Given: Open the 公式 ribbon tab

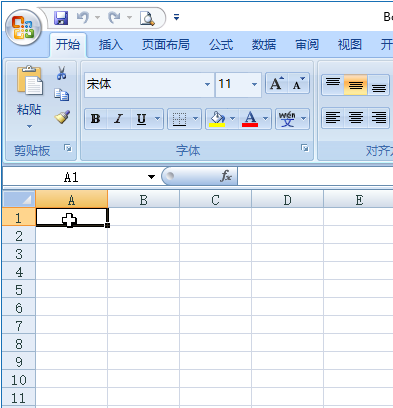Looking at the screenshot, I should (x=221, y=44).
